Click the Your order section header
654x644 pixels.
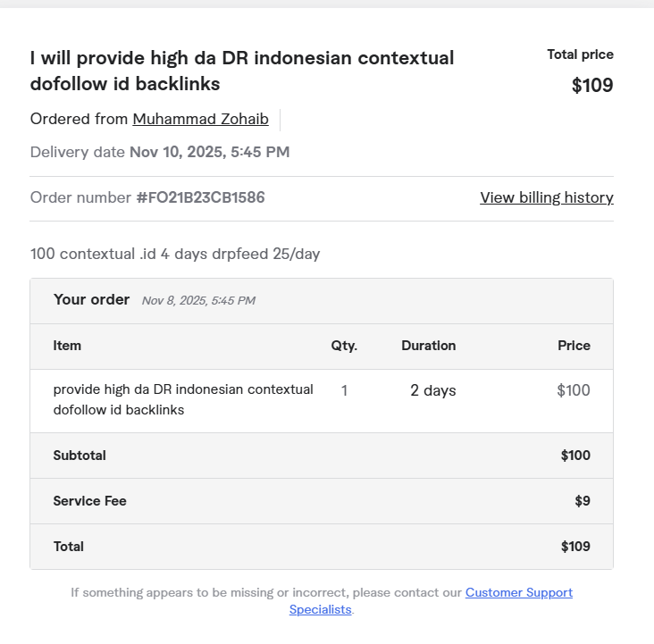click(91, 299)
